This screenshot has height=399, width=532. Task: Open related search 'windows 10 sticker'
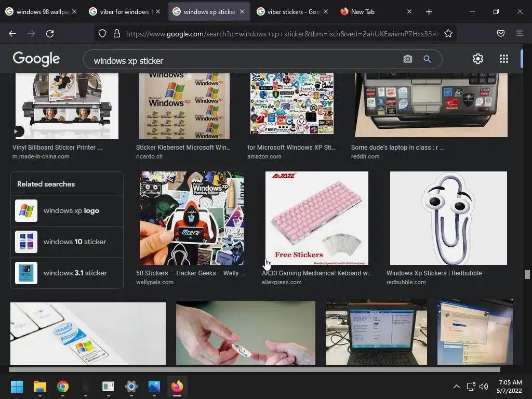pyautogui.click(x=67, y=242)
